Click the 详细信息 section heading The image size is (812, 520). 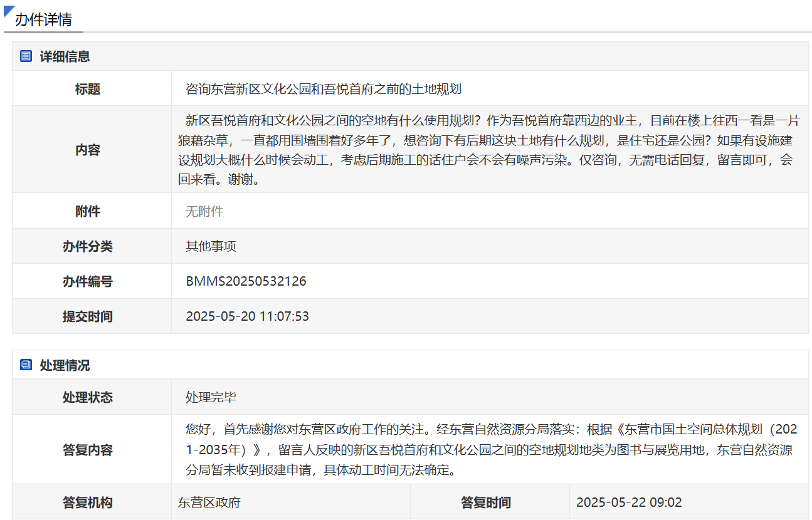click(x=65, y=56)
